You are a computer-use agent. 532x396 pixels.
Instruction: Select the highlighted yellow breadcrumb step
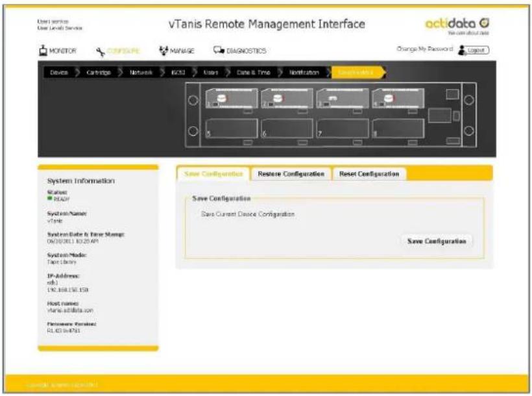pyautogui.click(x=357, y=72)
